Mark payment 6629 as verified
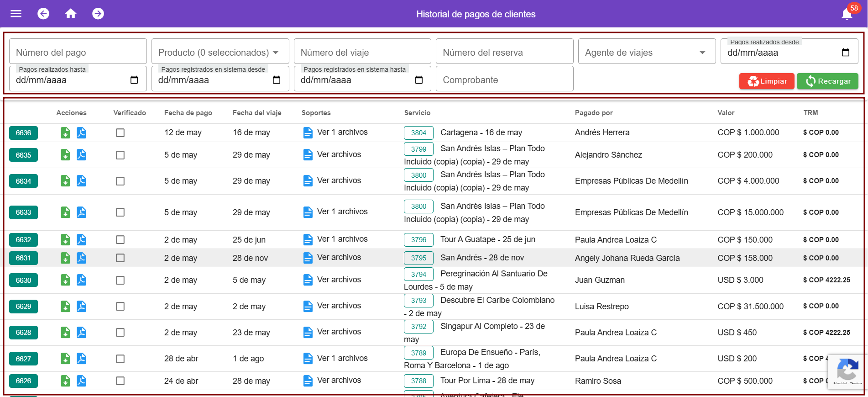868x397 pixels. point(120,307)
